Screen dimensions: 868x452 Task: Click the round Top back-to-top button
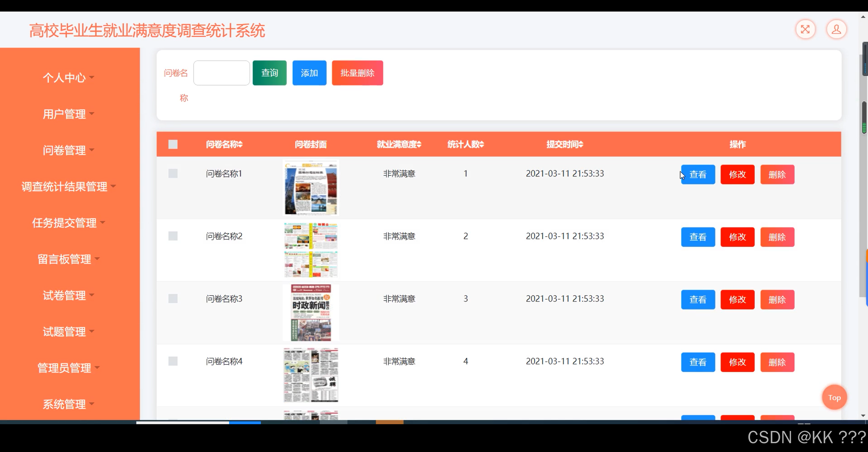click(834, 397)
